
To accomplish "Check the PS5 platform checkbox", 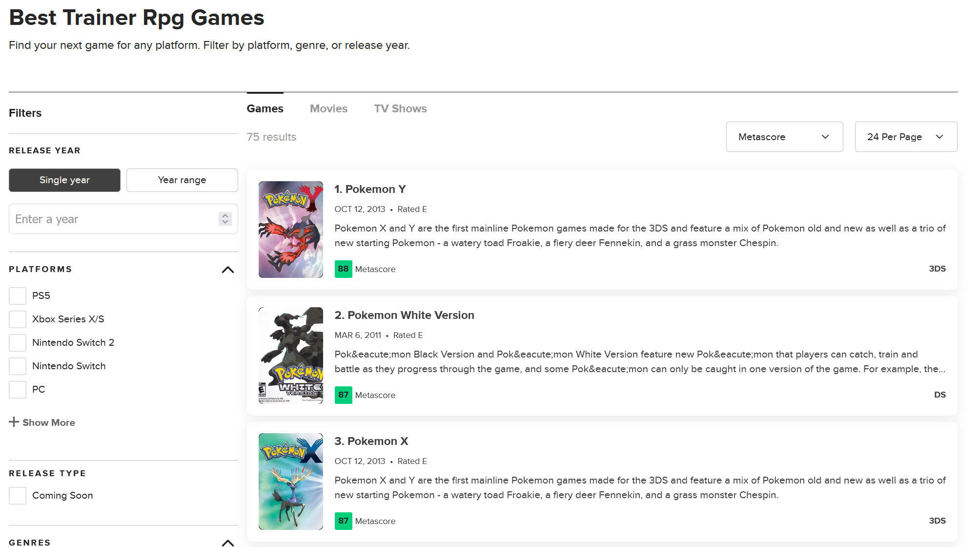I will point(18,296).
